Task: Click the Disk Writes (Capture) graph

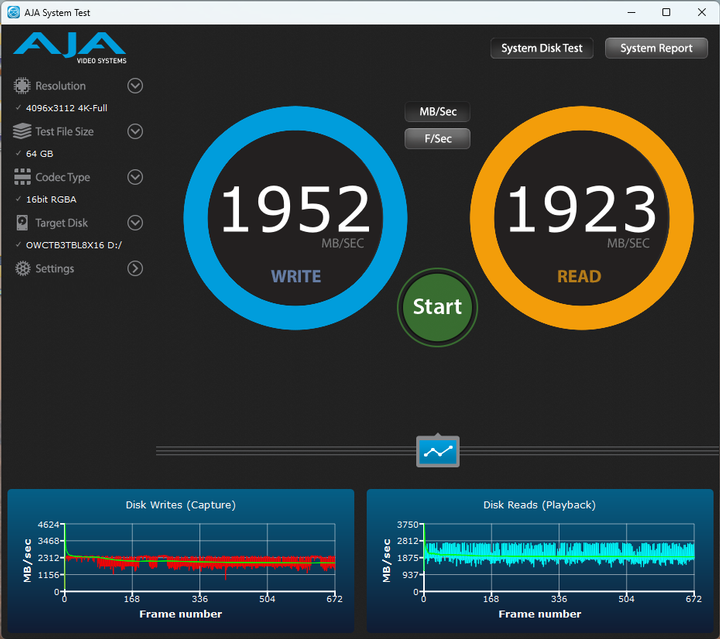Action: [199, 563]
